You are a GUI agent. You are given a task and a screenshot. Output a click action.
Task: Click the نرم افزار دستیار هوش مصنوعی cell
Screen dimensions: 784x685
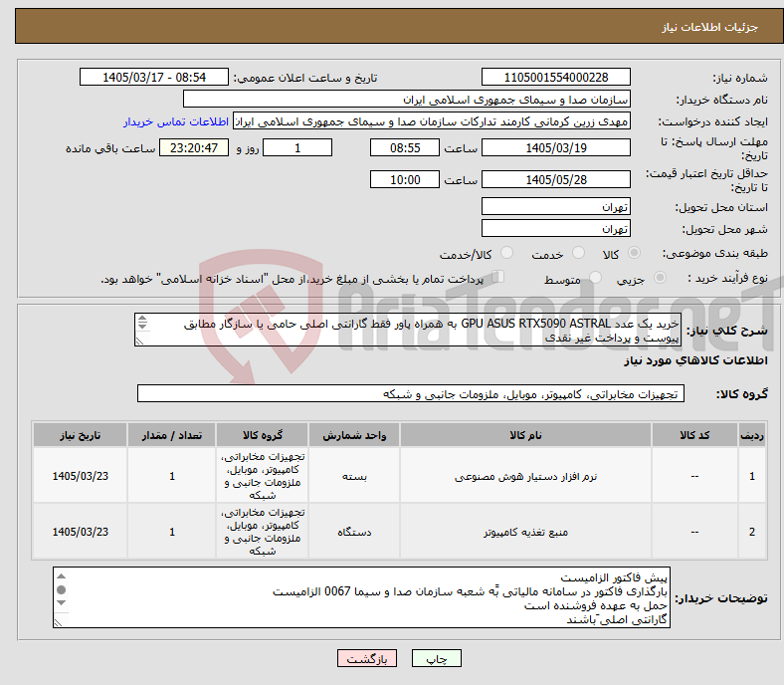525,476
